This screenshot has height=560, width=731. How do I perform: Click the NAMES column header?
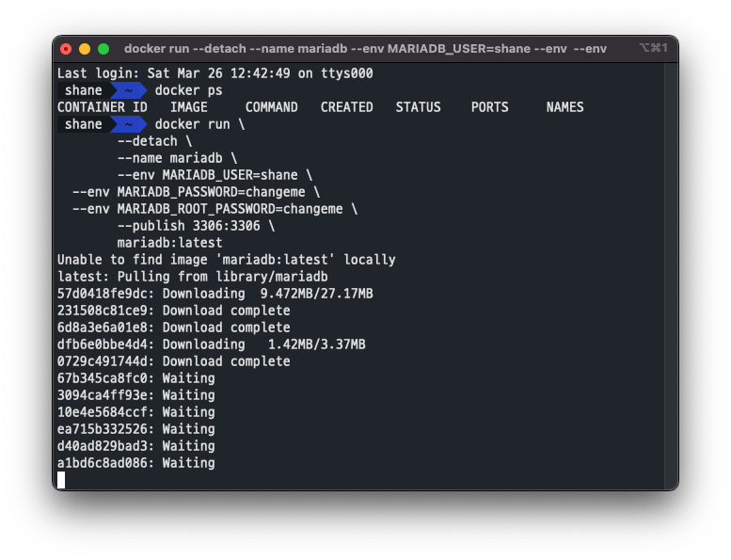[564, 107]
